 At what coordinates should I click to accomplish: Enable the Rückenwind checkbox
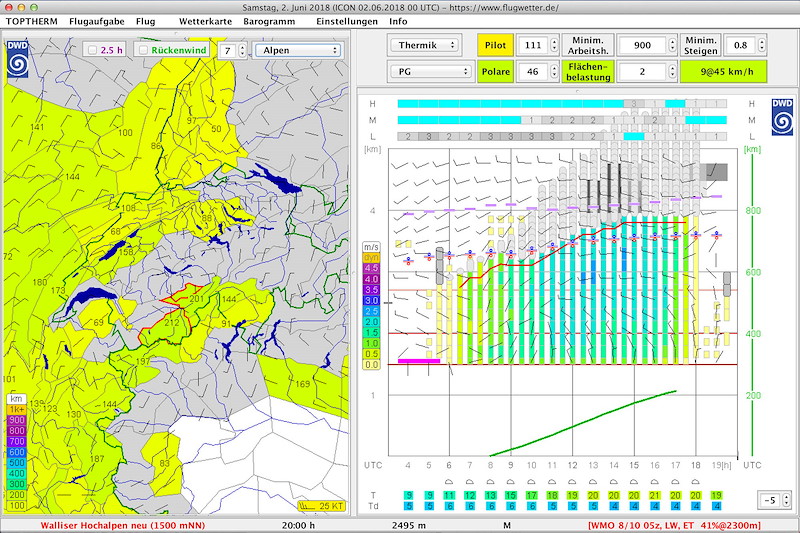coord(143,50)
